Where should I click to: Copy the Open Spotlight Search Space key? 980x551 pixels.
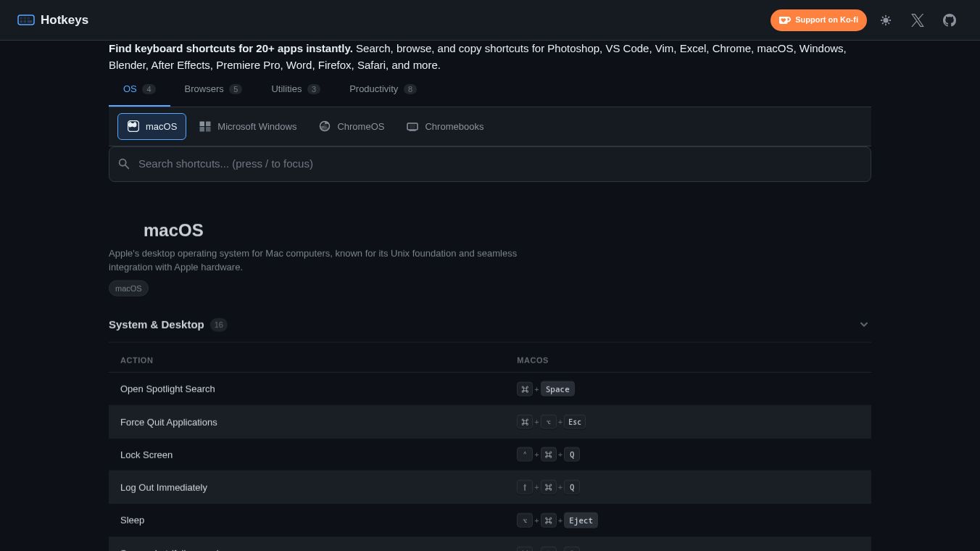click(x=557, y=389)
